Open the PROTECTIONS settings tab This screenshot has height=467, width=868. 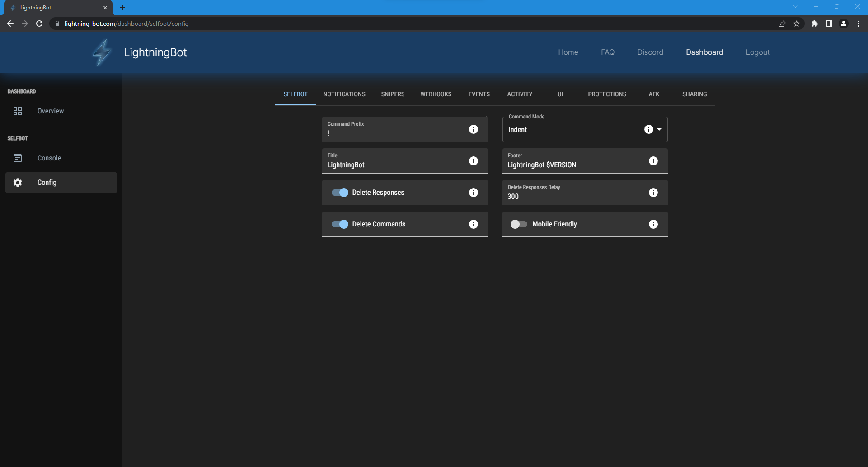point(607,94)
